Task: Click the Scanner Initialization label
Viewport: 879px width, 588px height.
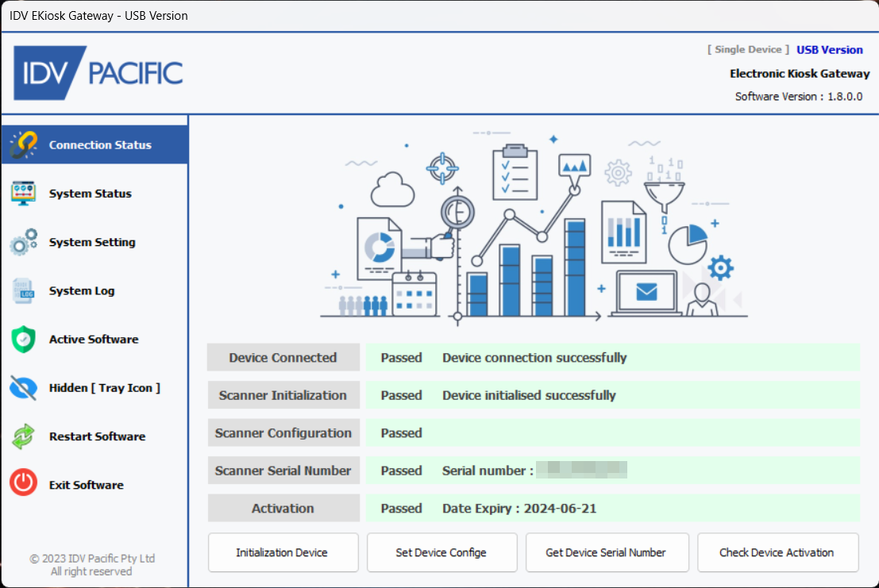Action: (x=283, y=395)
